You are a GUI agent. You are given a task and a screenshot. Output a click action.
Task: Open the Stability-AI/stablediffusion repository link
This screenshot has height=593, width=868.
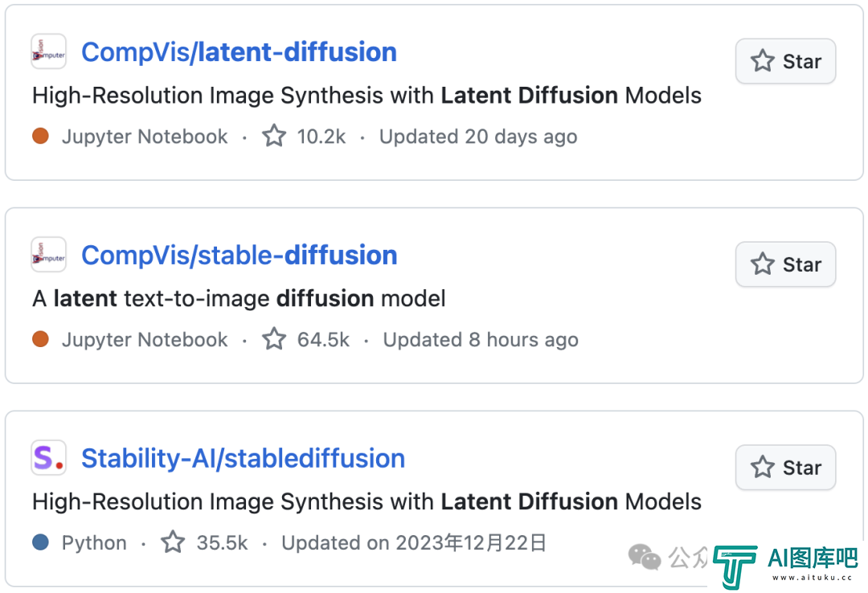(243, 459)
